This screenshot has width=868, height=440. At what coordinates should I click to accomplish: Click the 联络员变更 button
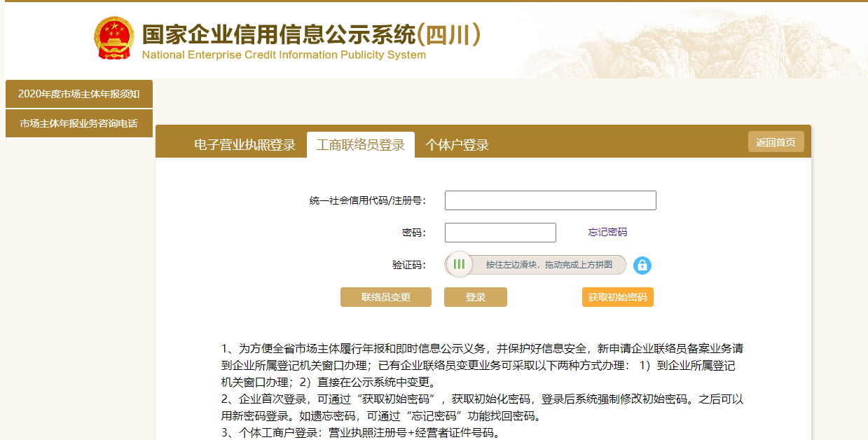386,297
